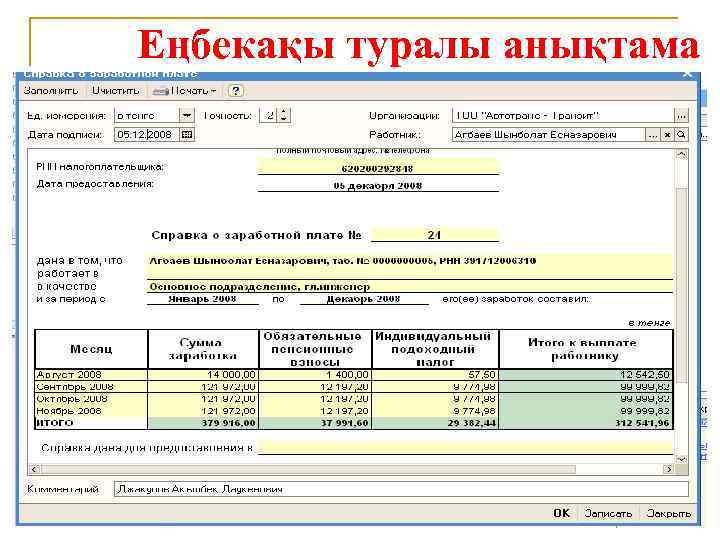Click vertical scrollbar down arrow

(681, 459)
